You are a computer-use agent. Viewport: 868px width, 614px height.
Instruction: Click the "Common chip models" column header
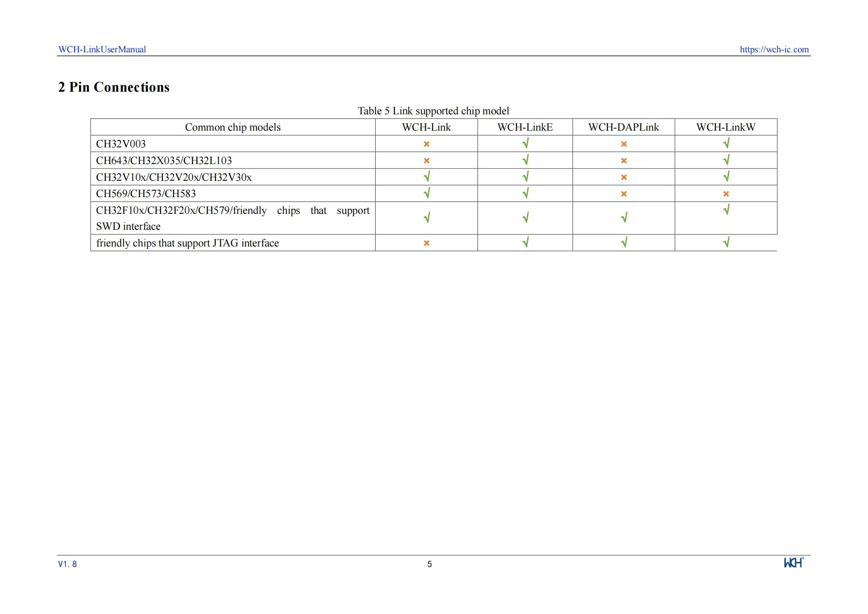(233, 127)
